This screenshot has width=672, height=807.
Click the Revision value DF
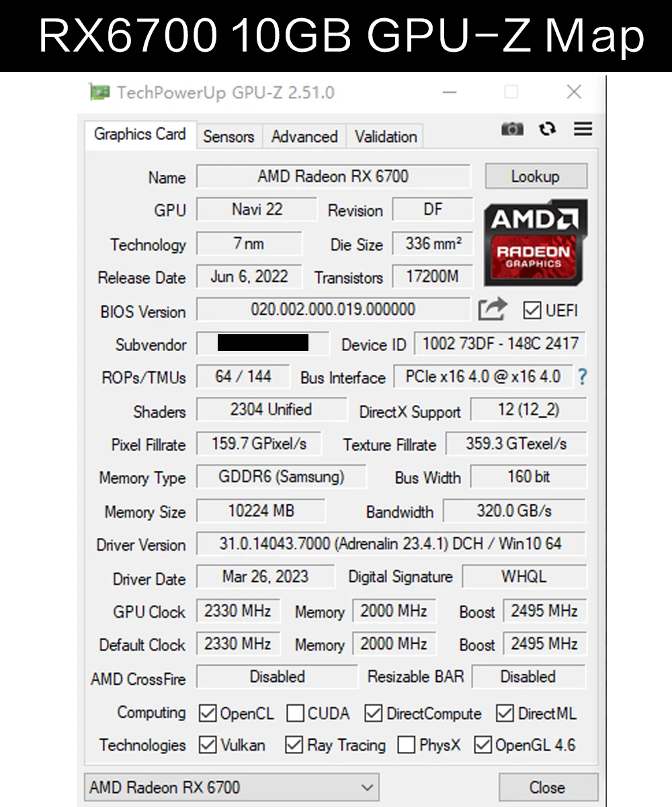(x=433, y=209)
